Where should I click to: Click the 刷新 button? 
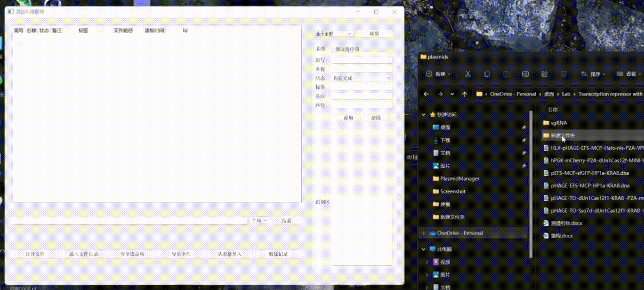(374, 34)
